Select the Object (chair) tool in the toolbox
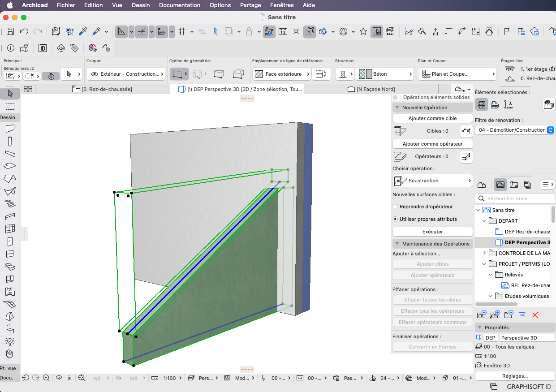Screen dimensions: 556x392 [10, 329]
